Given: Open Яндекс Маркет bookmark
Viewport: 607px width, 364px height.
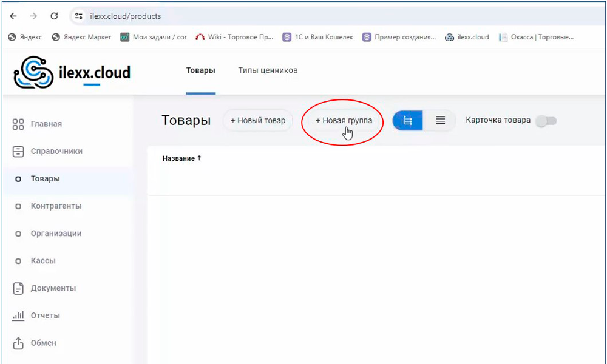Looking at the screenshot, I should pos(82,37).
